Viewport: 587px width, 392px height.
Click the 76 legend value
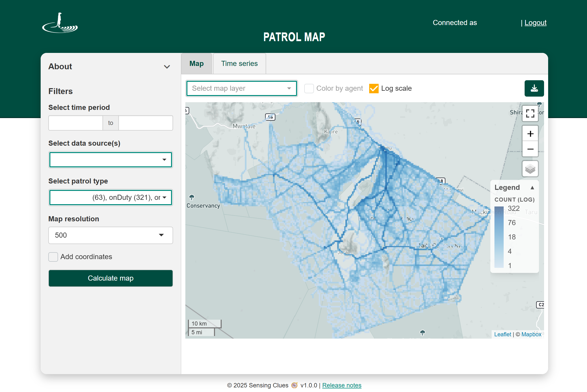(512, 223)
